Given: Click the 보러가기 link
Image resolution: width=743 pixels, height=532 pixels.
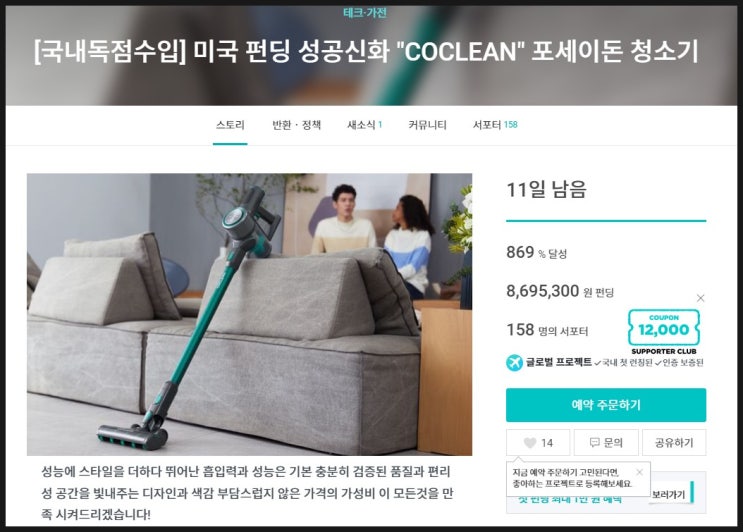Looking at the screenshot, I should (x=669, y=495).
